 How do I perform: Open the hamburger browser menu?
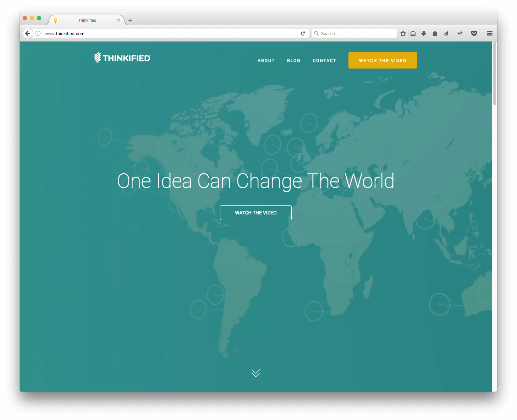point(489,33)
